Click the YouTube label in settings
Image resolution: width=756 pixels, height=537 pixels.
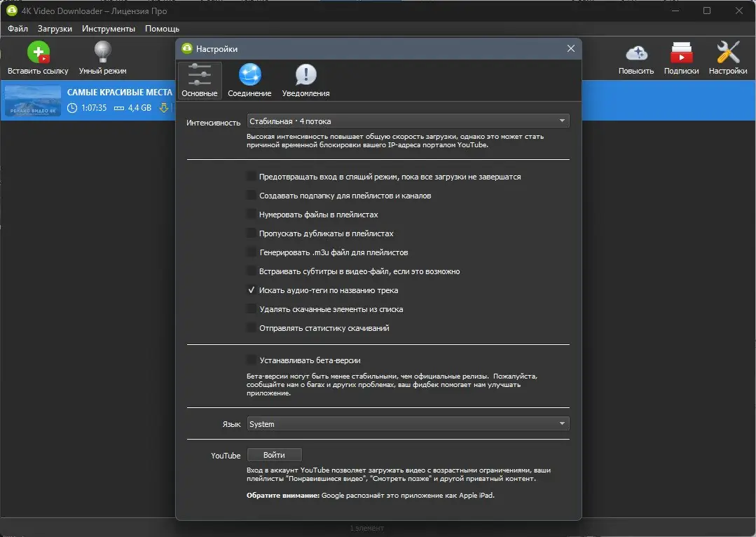(226, 456)
